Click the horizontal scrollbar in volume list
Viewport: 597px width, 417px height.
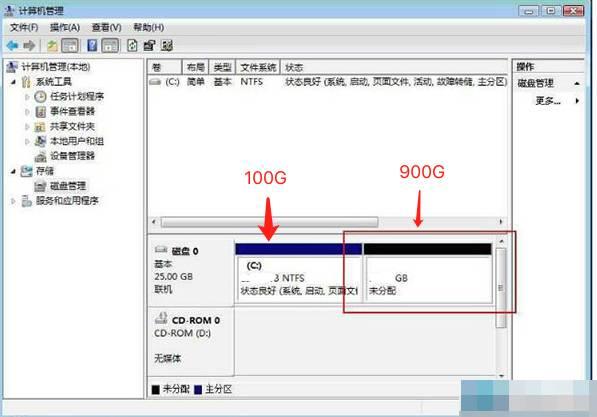point(327,222)
